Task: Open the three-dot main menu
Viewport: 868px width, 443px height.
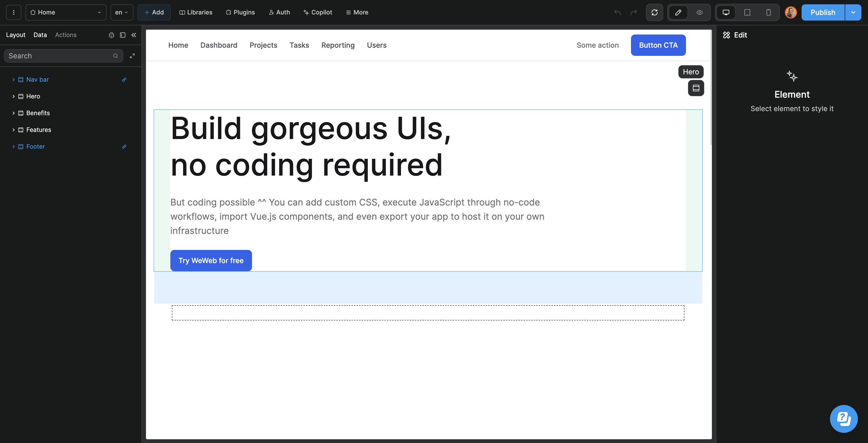Action: pyautogui.click(x=13, y=12)
